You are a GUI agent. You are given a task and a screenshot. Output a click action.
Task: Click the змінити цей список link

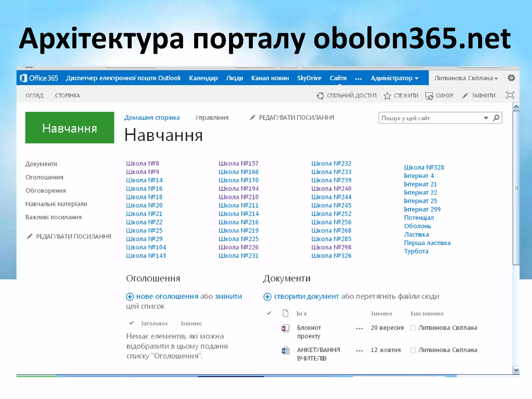[229, 296]
